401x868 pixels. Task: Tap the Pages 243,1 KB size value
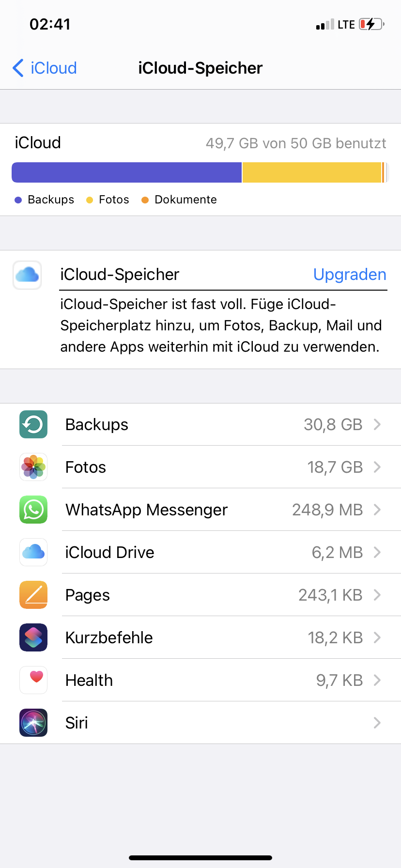click(x=330, y=595)
